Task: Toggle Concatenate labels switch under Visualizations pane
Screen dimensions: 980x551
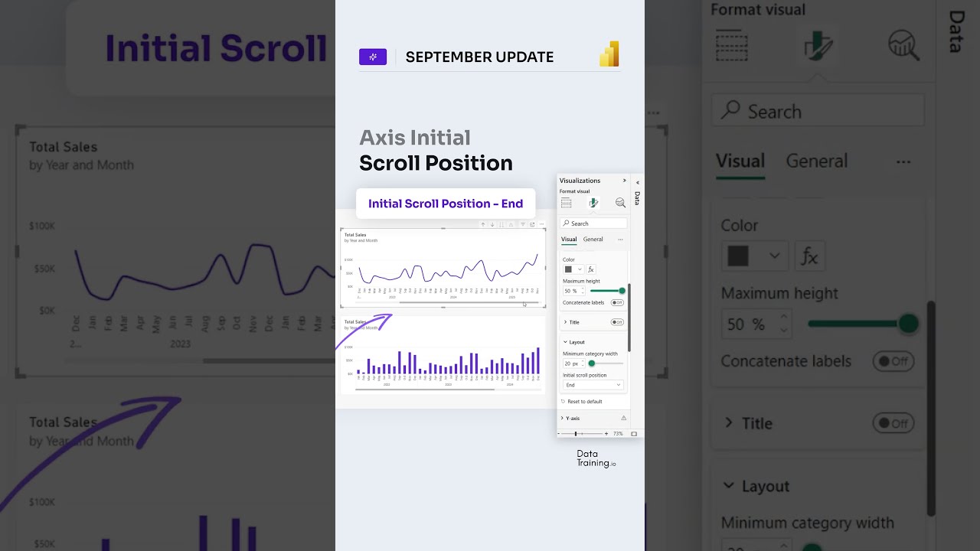Action: [617, 302]
